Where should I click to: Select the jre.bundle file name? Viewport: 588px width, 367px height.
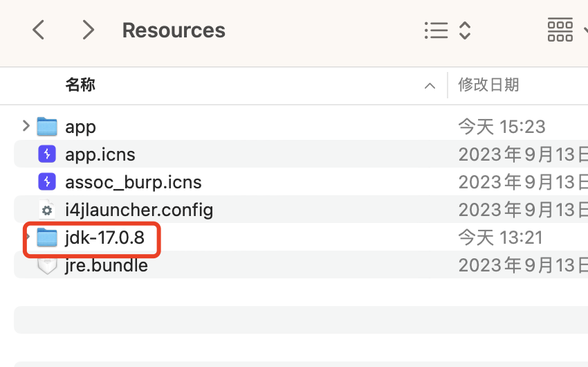[x=107, y=265]
